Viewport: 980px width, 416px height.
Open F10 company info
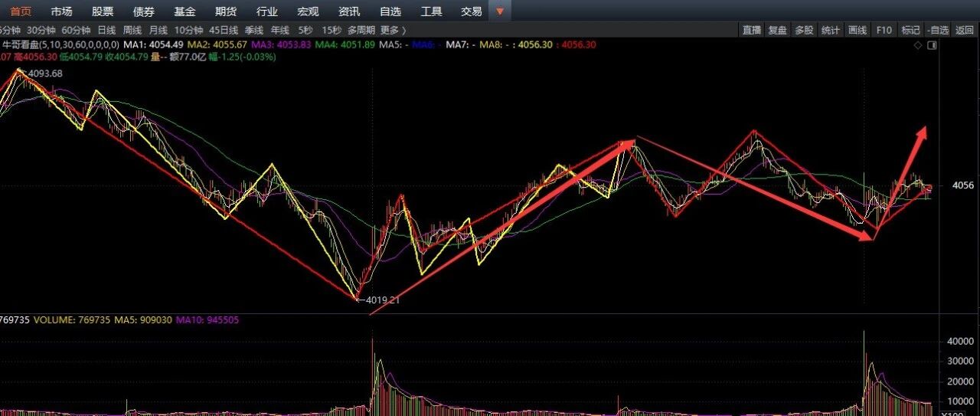click(884, 30)
